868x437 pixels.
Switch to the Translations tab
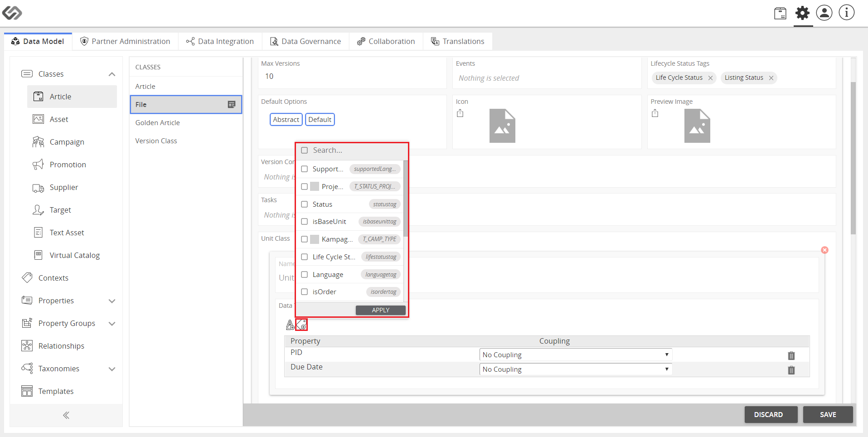(458, 41)
